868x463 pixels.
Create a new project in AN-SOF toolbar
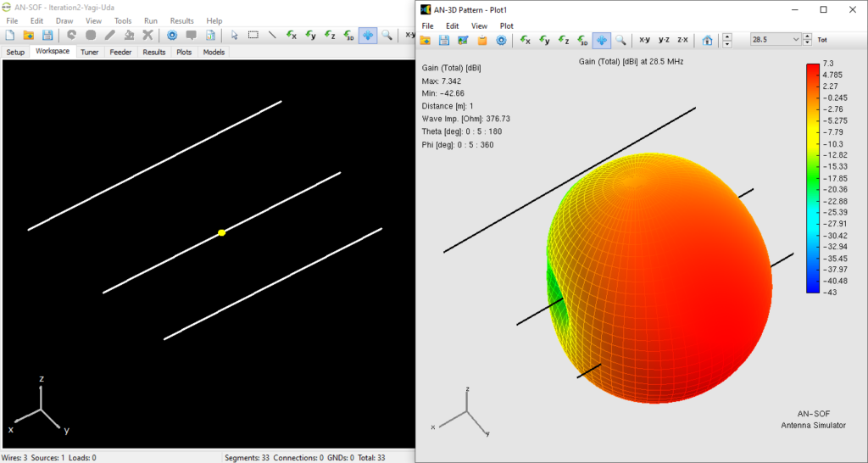(10, 36)
